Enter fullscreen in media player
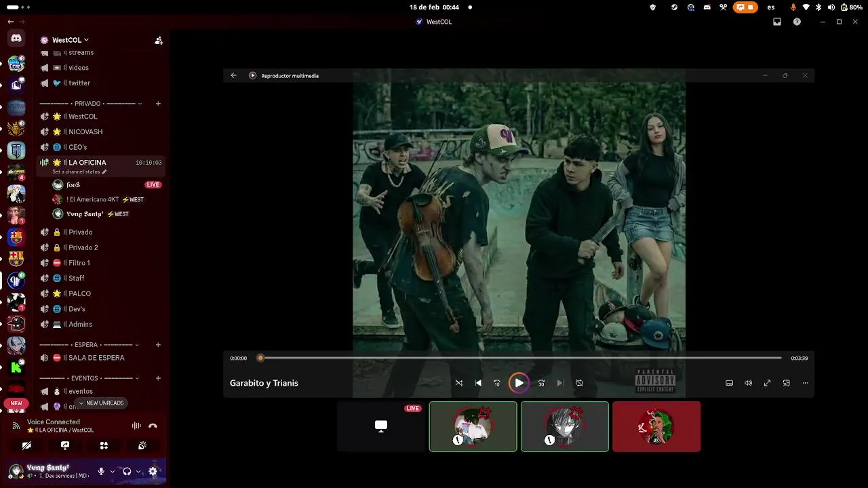868x488 pixels. (x=768, y=383)
